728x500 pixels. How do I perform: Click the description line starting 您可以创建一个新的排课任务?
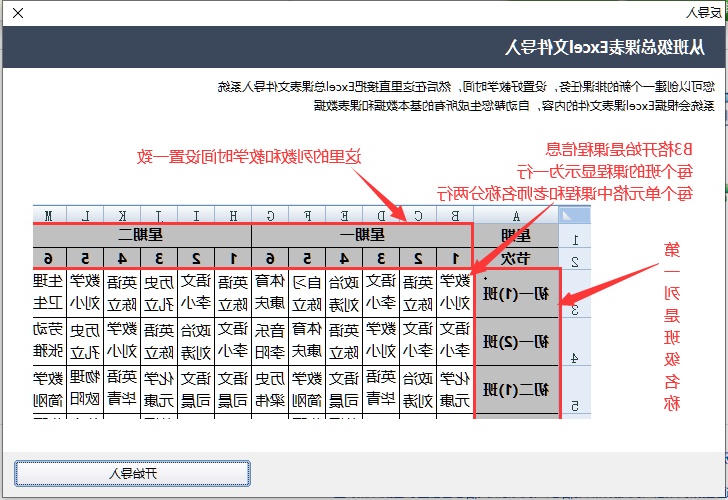[x=466, y=86]
